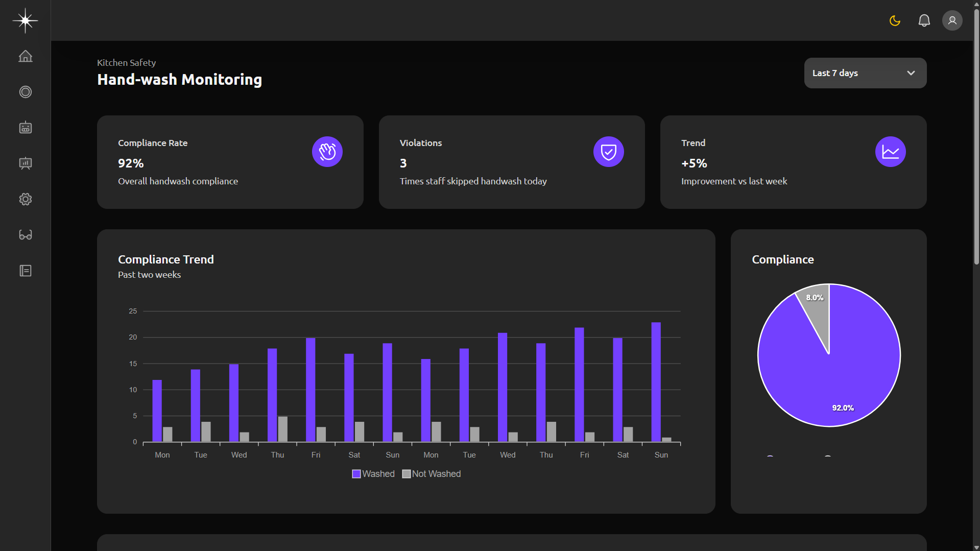The height and width of the screenshot is (551, 980).
Task: Open notifications with the bell icon
Action: (x=924, y=20)
